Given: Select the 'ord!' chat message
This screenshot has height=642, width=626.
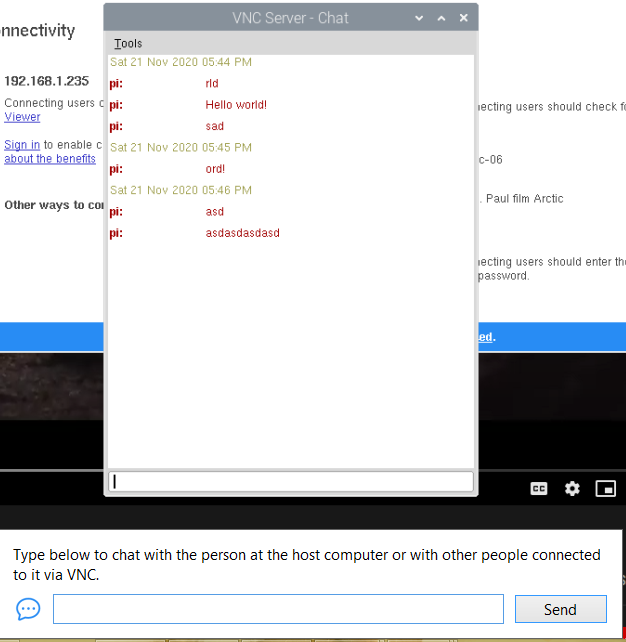Looking at the screenshot, I should coord(215,169).
